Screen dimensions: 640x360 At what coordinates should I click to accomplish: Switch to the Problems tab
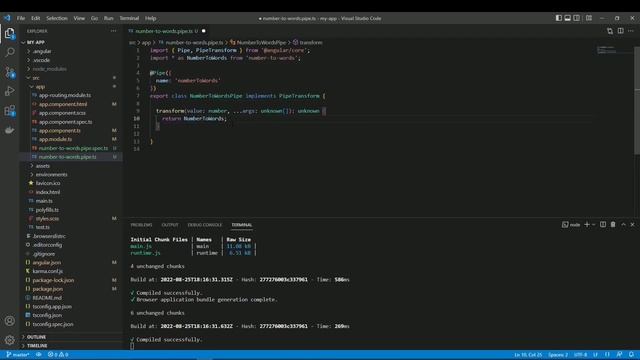click(x=141, y=225)
